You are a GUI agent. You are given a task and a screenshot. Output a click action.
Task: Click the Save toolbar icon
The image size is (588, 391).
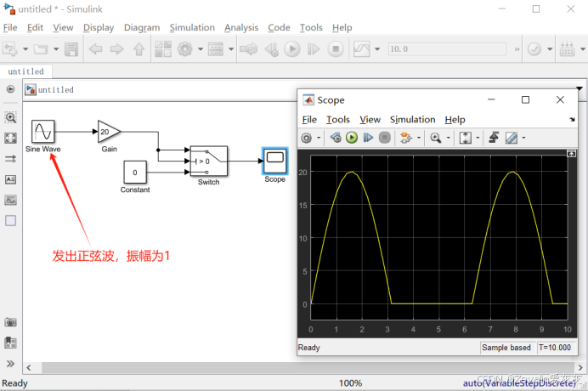click(x=71, y=49)
